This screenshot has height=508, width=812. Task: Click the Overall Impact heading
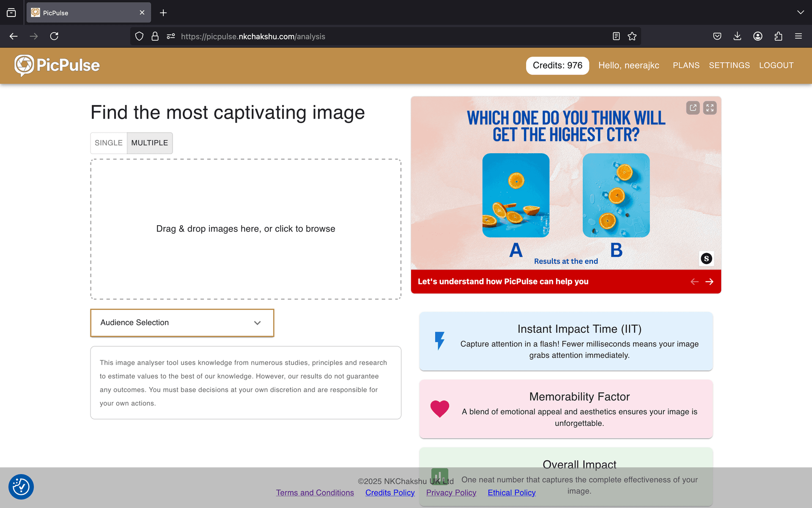click(579, 464)
